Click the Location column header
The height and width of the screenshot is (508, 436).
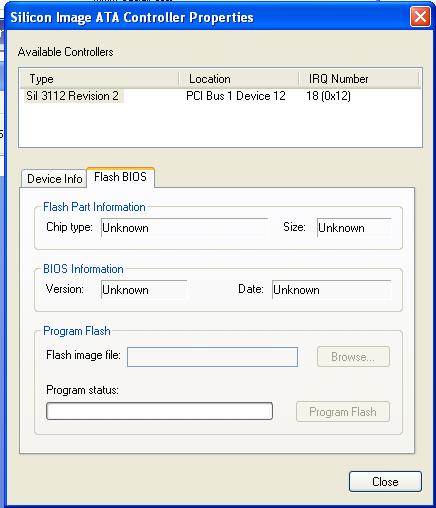(x=239, y=79)
